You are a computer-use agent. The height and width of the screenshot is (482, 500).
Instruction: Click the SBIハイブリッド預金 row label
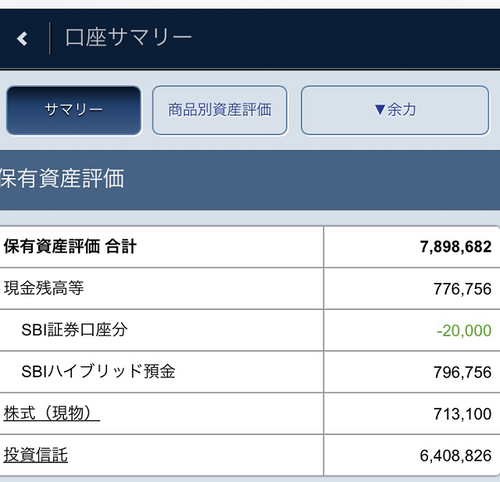tap(98, 372)
